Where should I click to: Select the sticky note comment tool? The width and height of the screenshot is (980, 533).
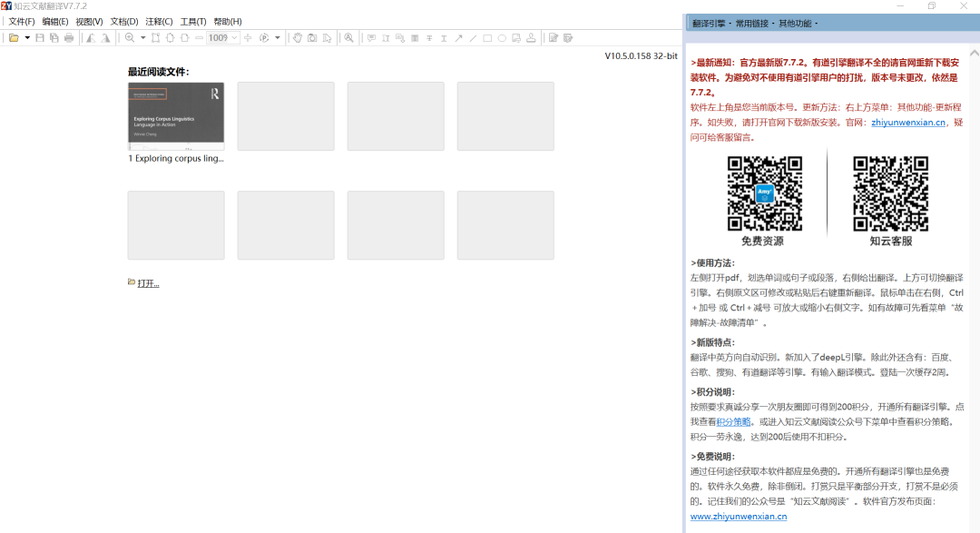(371, 38)
